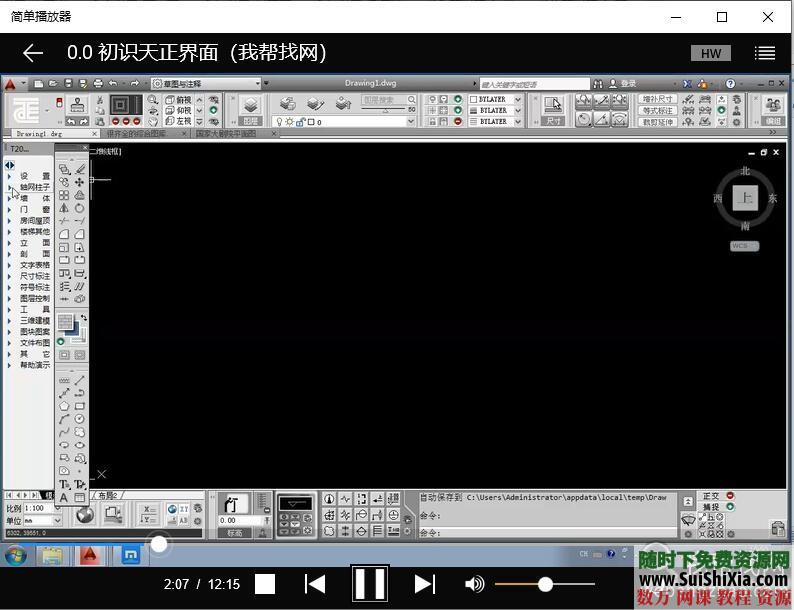The height and width of the screenshot is (610, 794).
Task: Expand the 尺寸标注 menu in the sidebar
Action: (34, 276)
